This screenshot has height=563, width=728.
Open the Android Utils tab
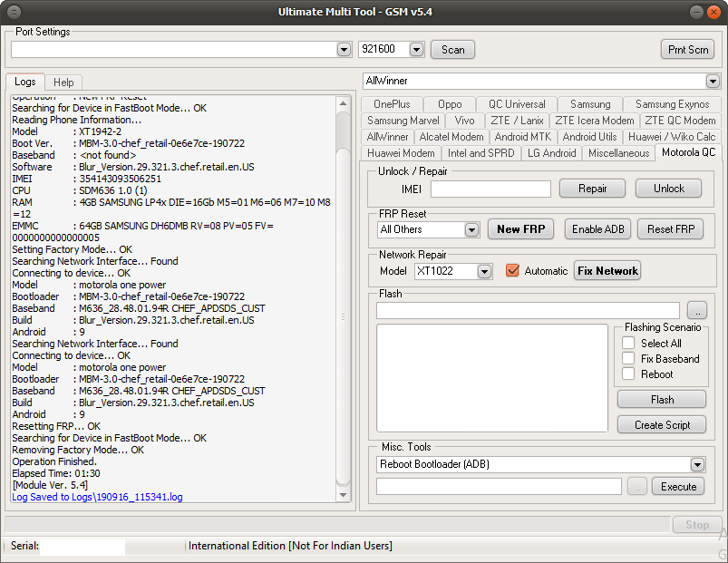click(x=589, y=137)
